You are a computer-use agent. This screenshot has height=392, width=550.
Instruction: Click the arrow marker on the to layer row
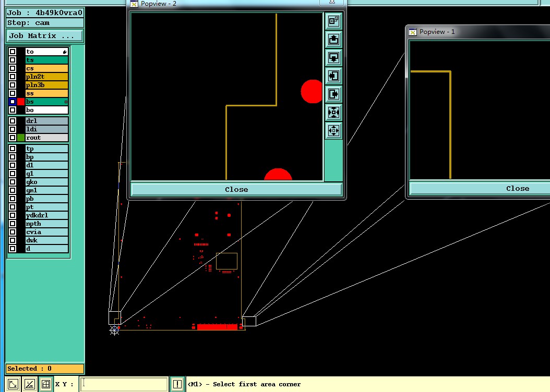tap(65, 52)
